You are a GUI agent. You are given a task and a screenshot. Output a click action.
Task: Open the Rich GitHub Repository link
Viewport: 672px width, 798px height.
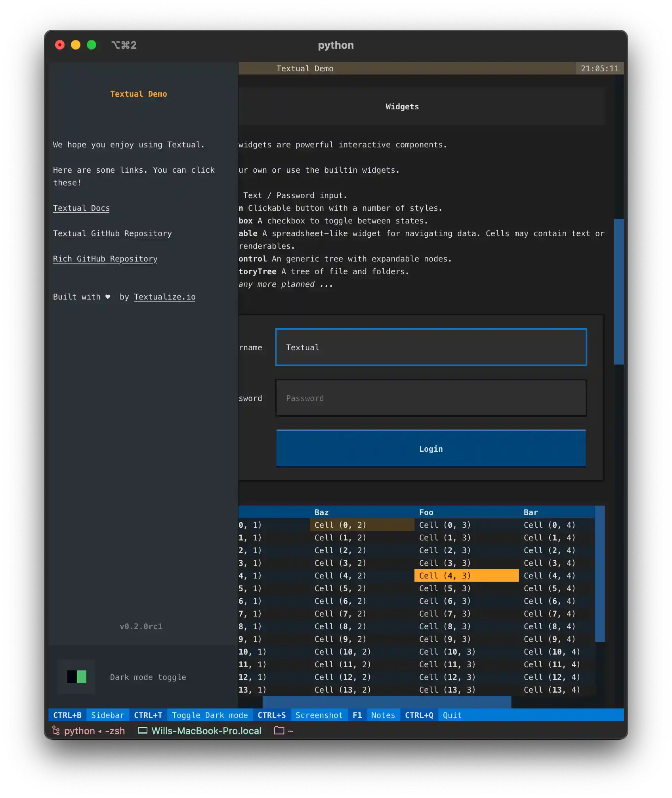tap(105, 259)
